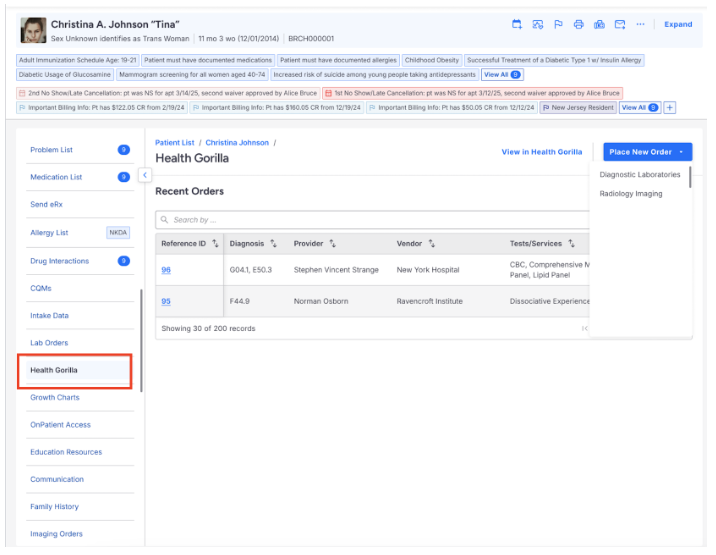The image size is (716, 555).
Task: Open Drug Interactions in sidebar
Action: point(59,261)
